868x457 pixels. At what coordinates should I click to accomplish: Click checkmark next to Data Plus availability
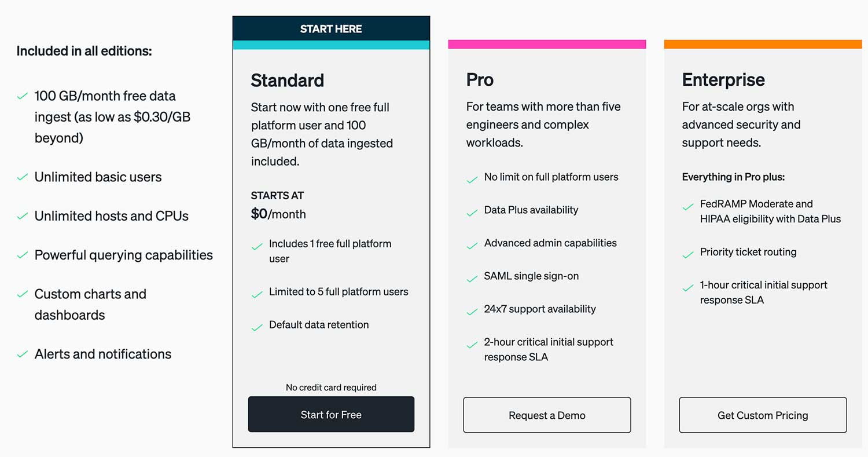click(x=472, y=213)
